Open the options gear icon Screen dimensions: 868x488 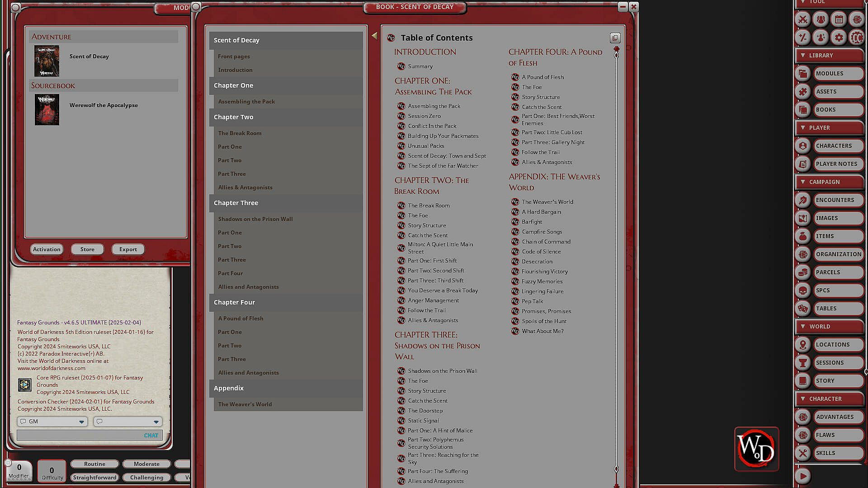pos(839,38)
